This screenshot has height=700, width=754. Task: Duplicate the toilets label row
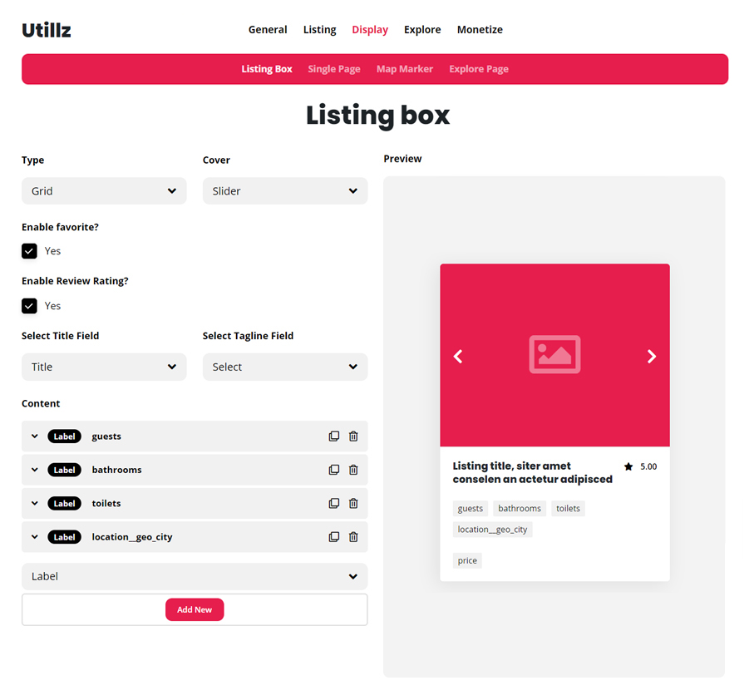click(333, 503)
